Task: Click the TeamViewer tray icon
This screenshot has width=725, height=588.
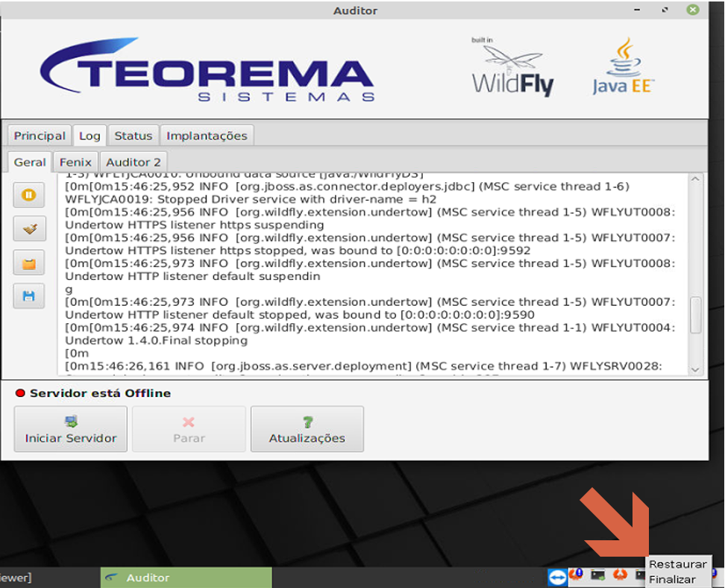Action: 558,578
